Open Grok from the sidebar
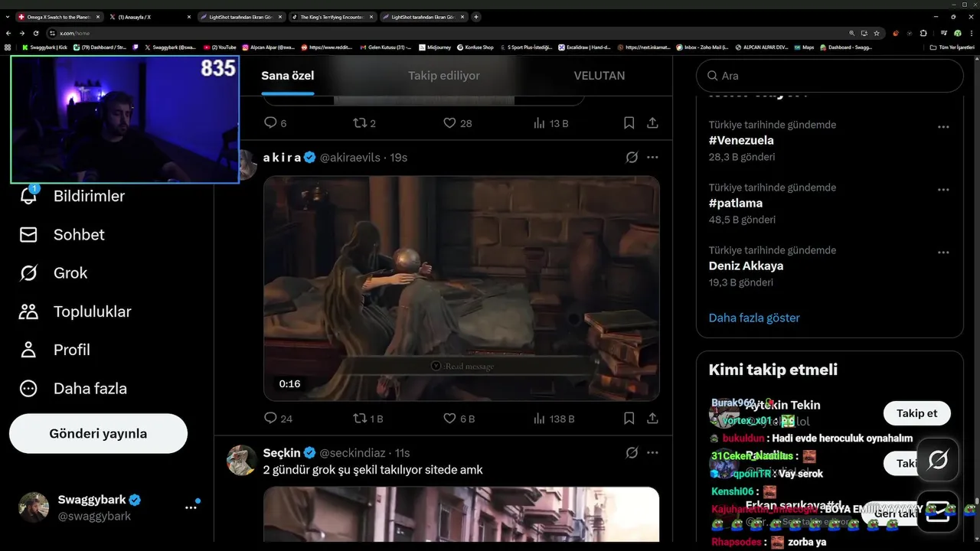The height and width of the screenshot is (551, 980). (54, 273)
